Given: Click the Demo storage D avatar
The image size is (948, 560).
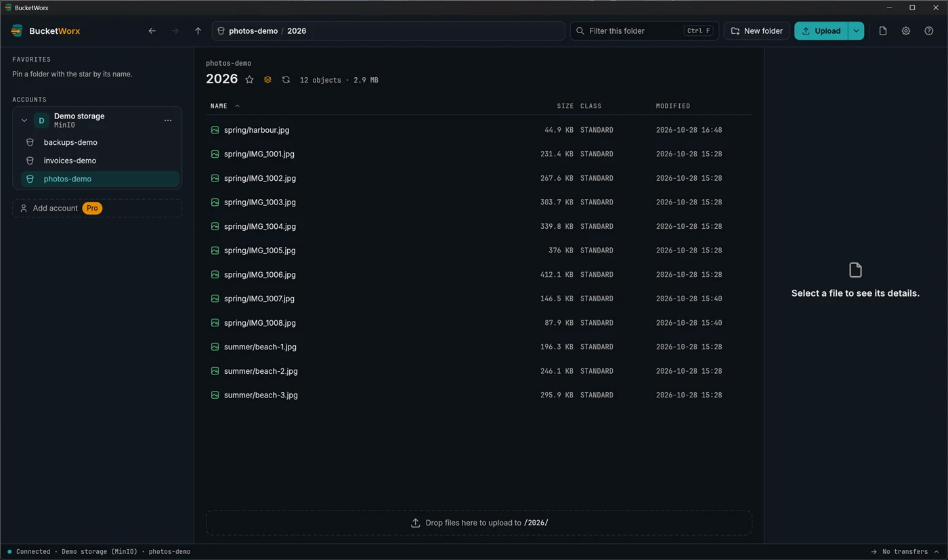Looking at the screenshot, I should coord(41,121).
